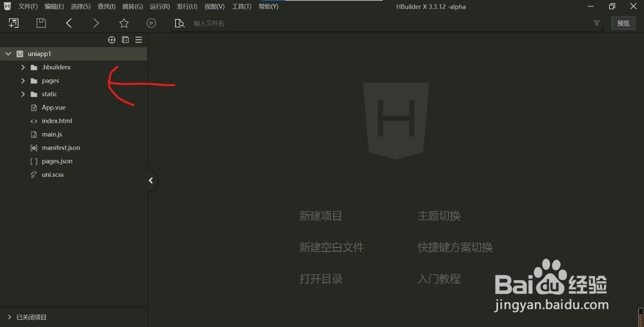Collapse the sidebar with the arrow handle
This screenshot has height=327, width=644.
coord(151,180)
